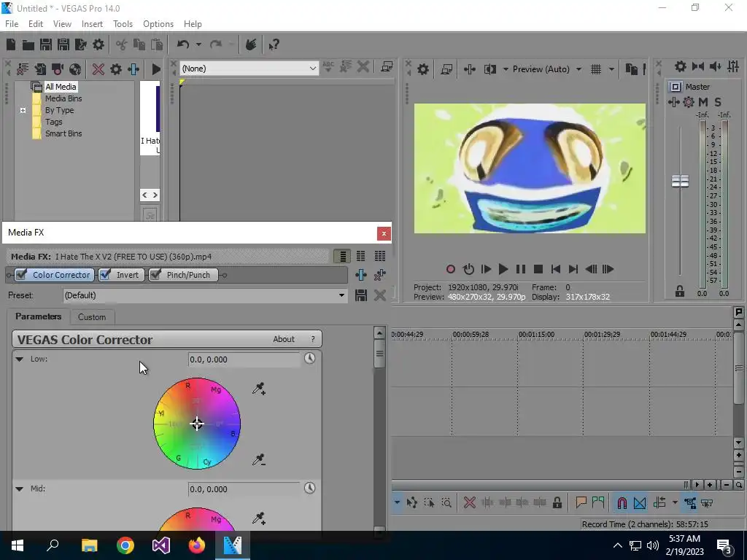Click Preview on External Monitor icon
The width and height of the screenshot is (747, 560).
pyautogui.click(x=446, y=69)
